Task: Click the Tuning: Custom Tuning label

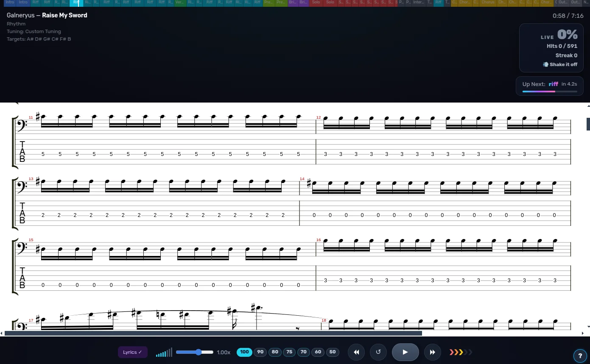Action: coord(34,31)
